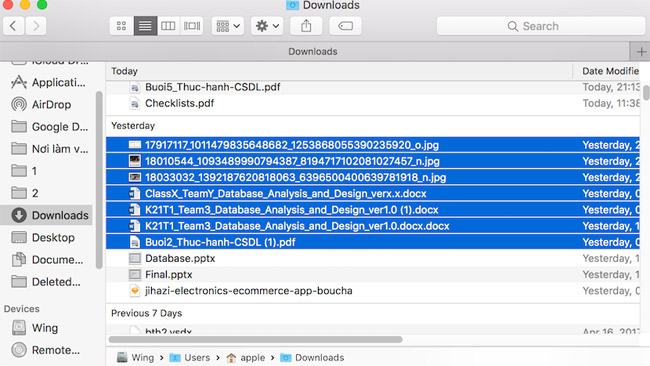Open sidebar folder named 1
Image resolution: width=650 pixels, height=366 pixels.
[x=34, y=171]
